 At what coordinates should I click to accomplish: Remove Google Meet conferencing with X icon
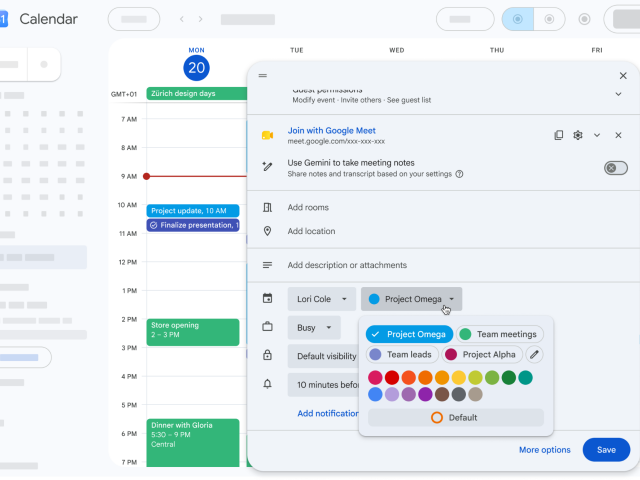[618, 135]
